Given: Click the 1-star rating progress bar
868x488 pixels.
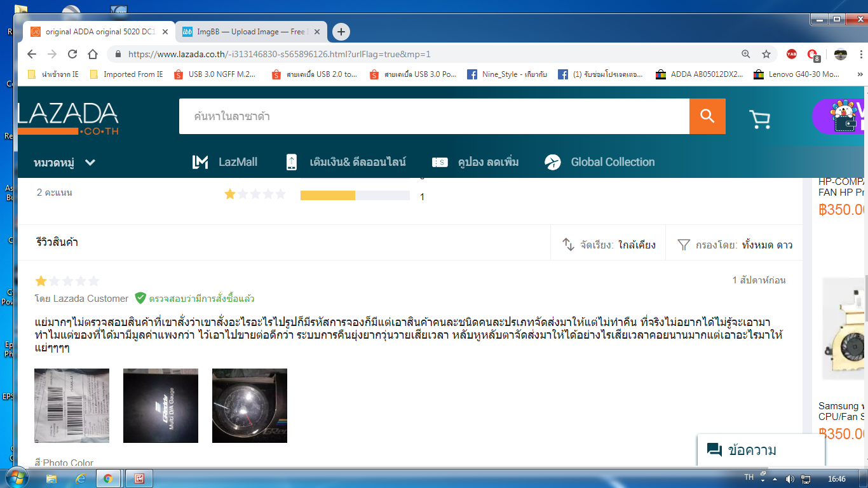Looking at the screenshot, I should (355, 195).
